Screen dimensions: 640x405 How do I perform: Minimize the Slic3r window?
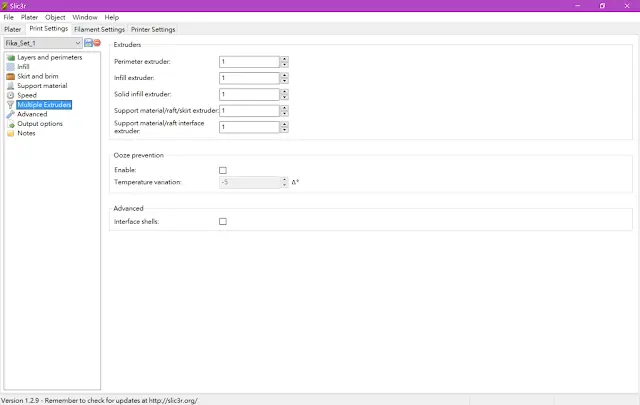point(578,6)
